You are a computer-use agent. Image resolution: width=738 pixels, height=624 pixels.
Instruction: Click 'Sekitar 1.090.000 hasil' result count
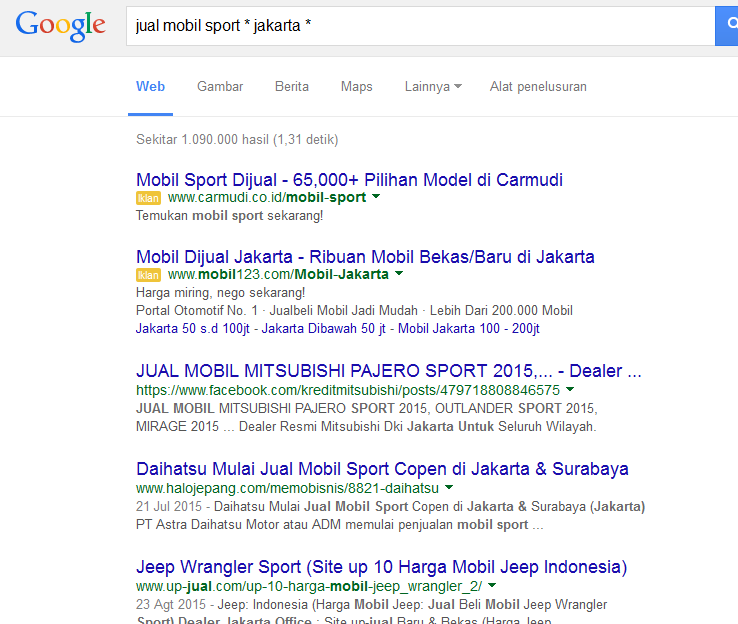point(237,140)
